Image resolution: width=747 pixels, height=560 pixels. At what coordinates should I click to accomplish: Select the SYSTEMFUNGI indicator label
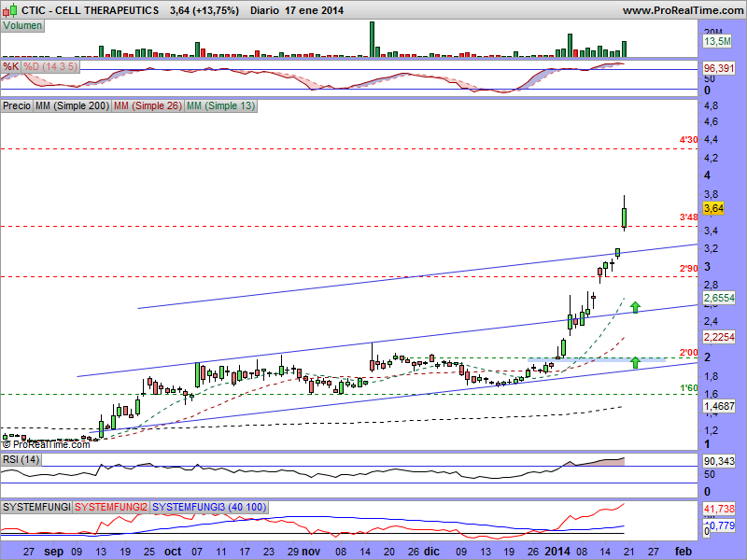[x=36, y=507]
